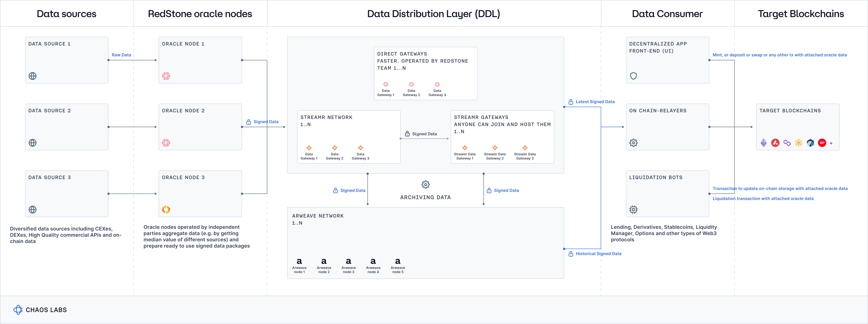Click the Optimism OP red circle
Screen dimensions: 868x324
822,143
